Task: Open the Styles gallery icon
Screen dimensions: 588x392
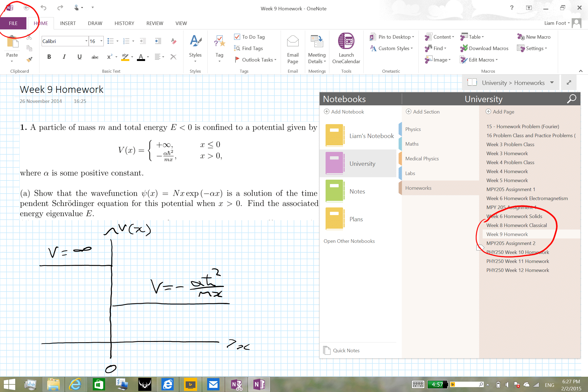Action: [195, 41]
